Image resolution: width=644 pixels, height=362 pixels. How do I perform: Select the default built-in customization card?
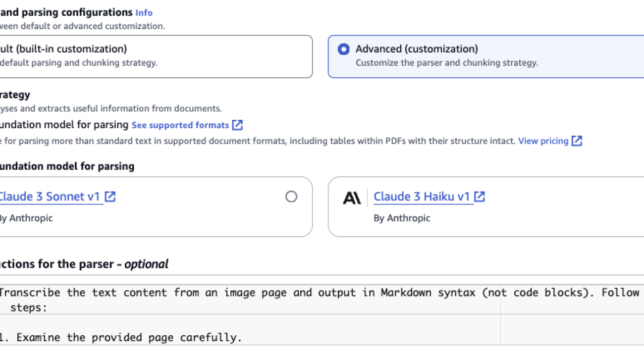coord(156,56)
